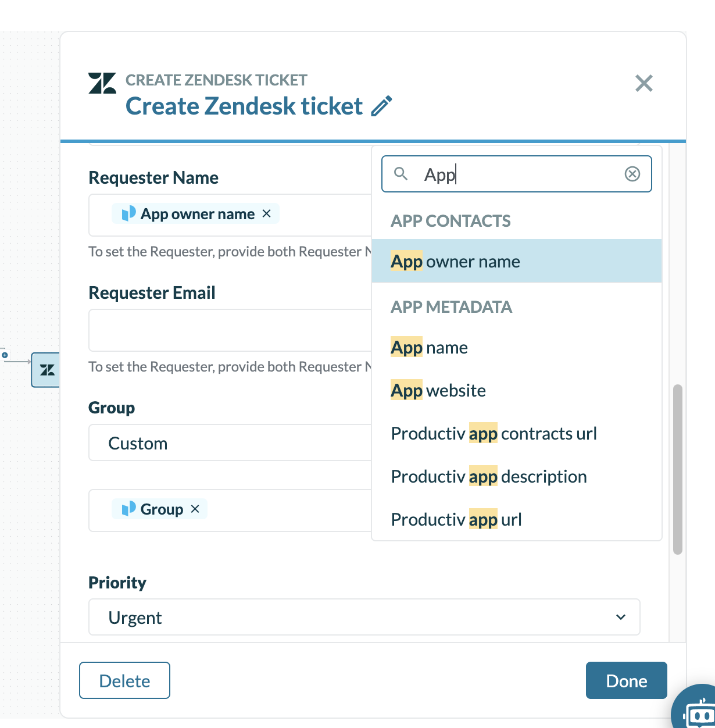
Task: Choose App name under App Metadata
Action: coord(430,348)
